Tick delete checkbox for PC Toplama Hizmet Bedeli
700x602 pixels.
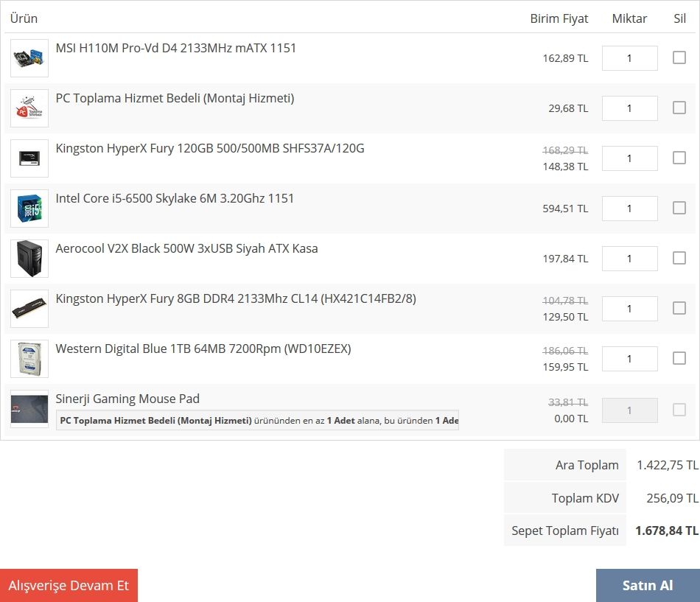coord(679,107)
